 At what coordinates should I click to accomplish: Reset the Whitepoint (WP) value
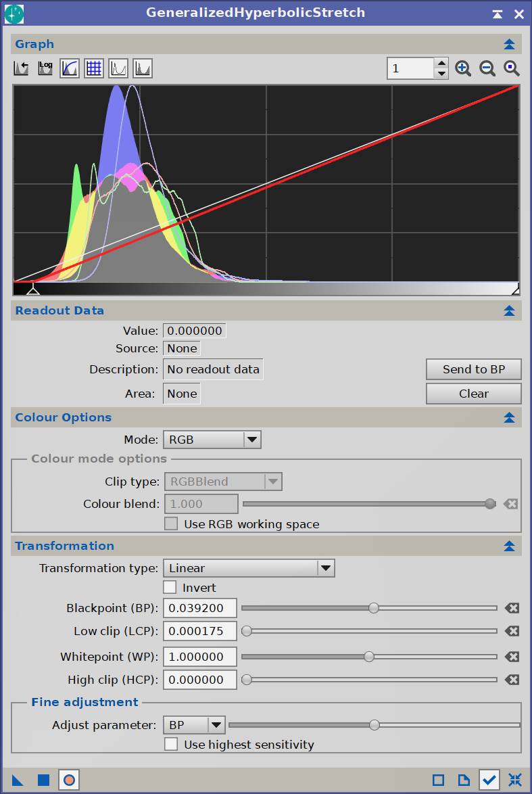coord(512,656)
